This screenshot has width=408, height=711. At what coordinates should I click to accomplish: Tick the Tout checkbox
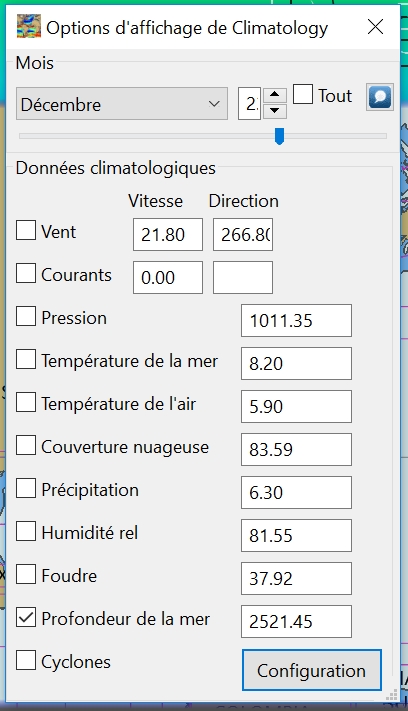303,94
